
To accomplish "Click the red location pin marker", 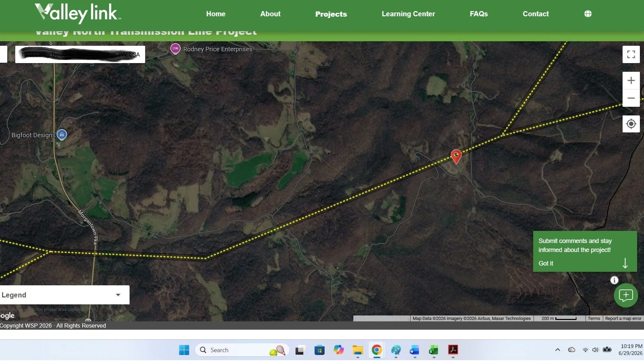I will pos(456,156).
